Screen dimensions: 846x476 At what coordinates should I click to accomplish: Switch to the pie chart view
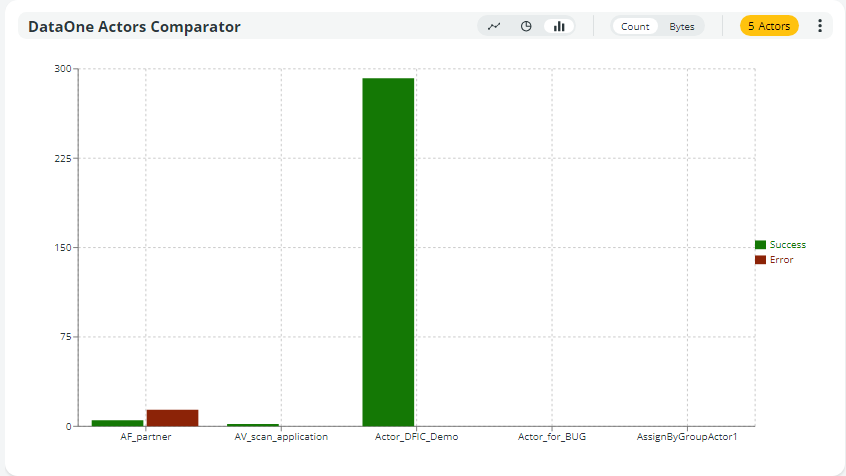[526, 26]
